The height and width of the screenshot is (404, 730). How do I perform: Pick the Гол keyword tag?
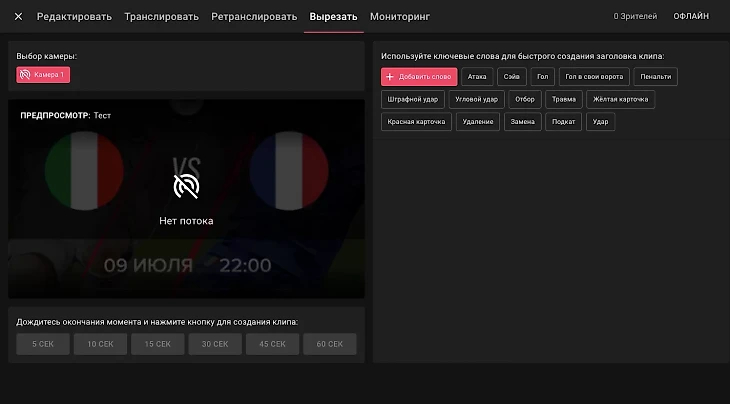pos(542,77)
